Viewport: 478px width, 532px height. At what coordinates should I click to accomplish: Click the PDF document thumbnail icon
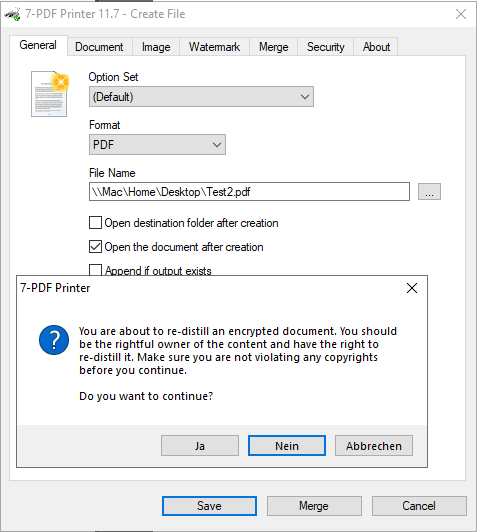tap(50, 94)
